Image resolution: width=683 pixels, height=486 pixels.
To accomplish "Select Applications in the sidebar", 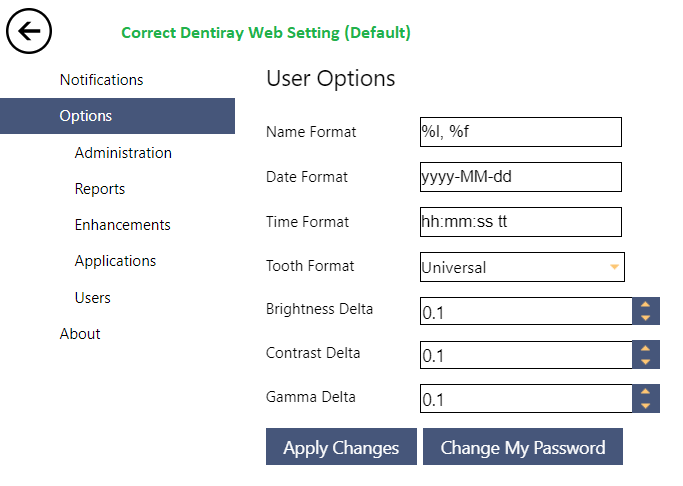I will [115, 261].
